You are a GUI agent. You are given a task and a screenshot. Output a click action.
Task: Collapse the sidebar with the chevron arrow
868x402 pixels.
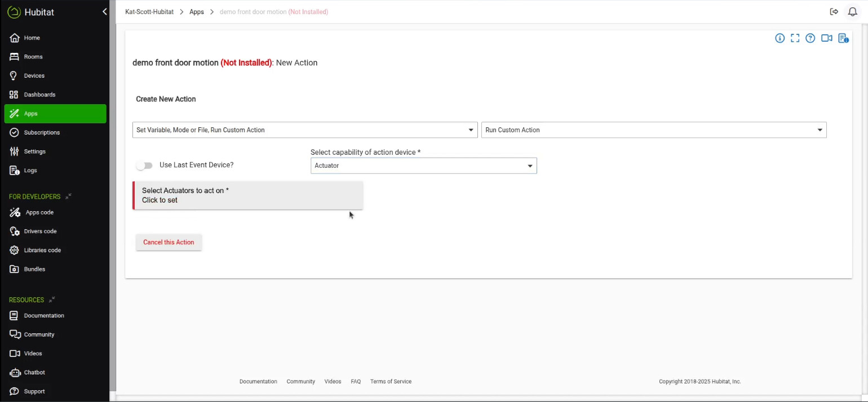click(x=104, y=12)
